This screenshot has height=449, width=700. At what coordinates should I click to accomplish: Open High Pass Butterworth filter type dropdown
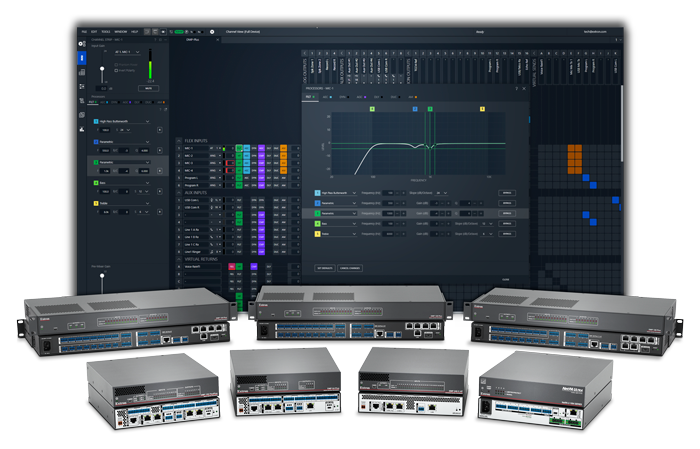click(x=150, y=121)
